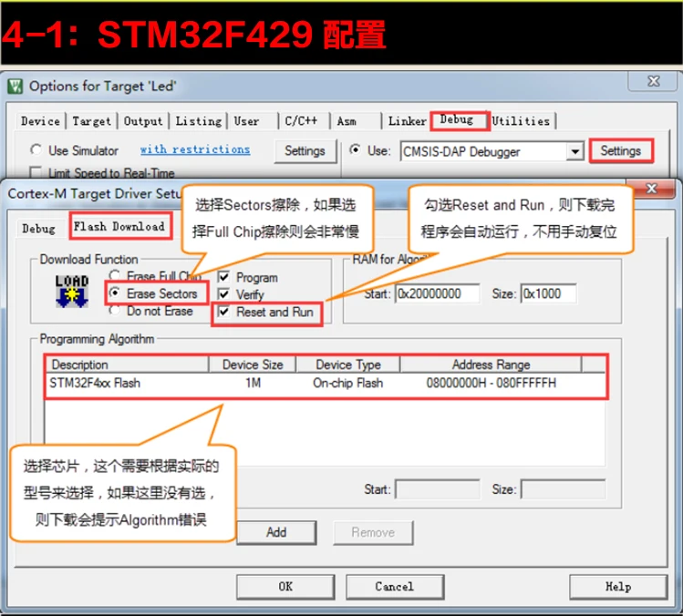
Task: Click the Description column header
Action: point(127,364)
